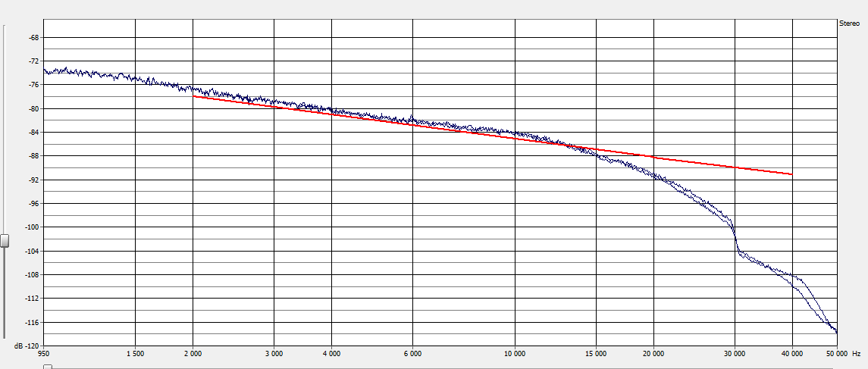Click the 20 000 frequency axis label

(x=653, y=354)
